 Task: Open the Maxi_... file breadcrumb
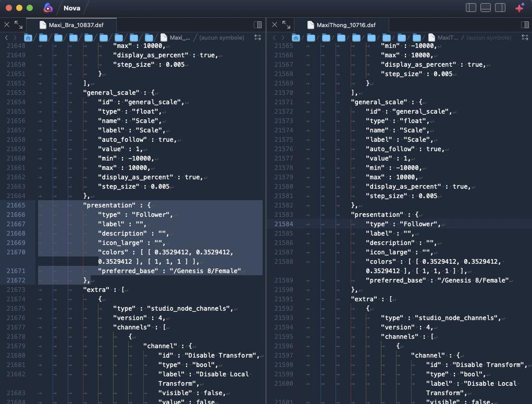(x=175, y=38)
